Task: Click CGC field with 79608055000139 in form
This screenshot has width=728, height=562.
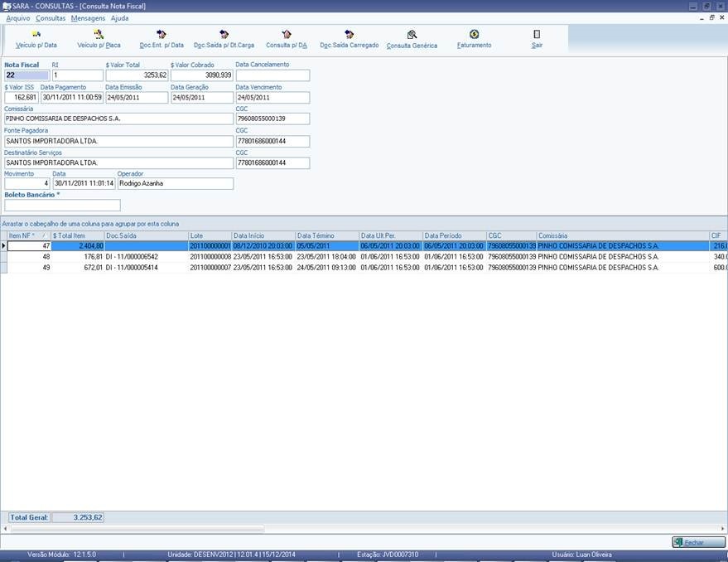Action: click(272, 119)
